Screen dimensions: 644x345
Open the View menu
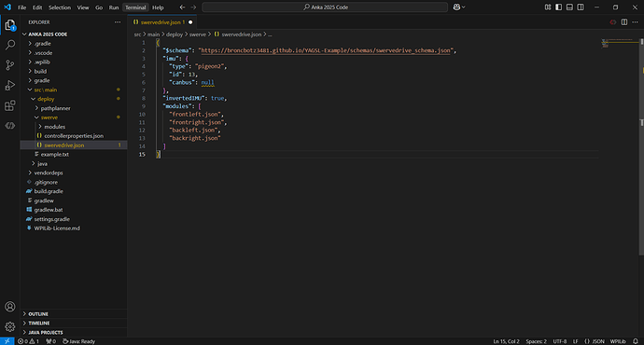click(83, 7)
